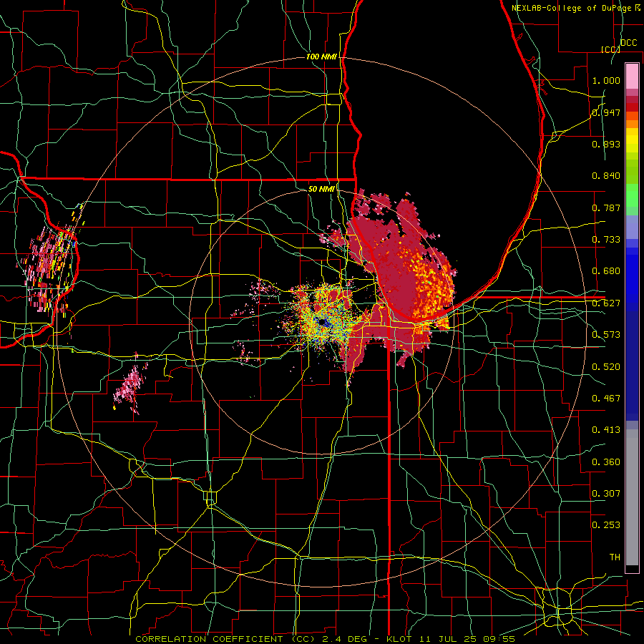644x644 pixels.
Task: Click the KLOT station identifier in the caption
Action: coord(399,639)
